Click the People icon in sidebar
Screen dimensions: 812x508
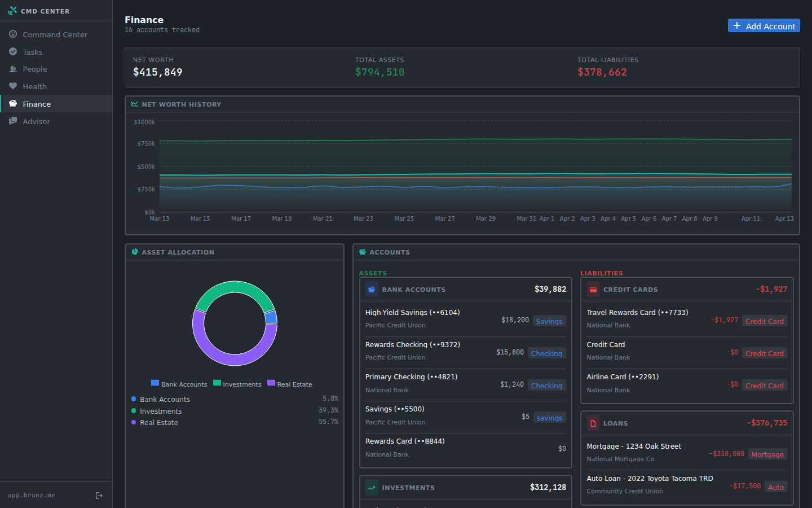[13, 69]
